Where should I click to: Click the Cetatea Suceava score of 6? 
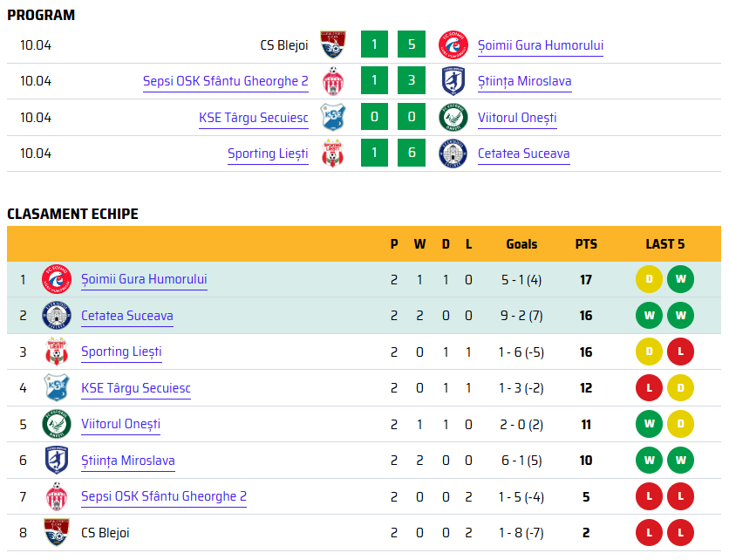point(412,153)
